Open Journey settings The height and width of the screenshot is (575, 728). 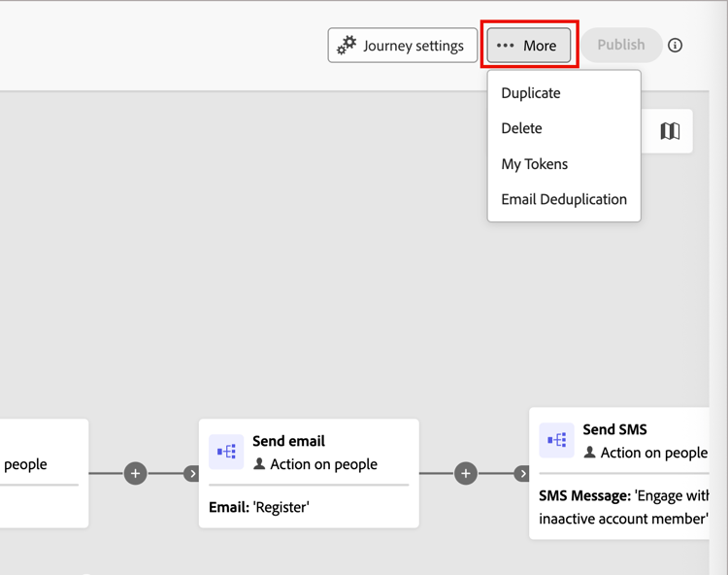(403, 45)
